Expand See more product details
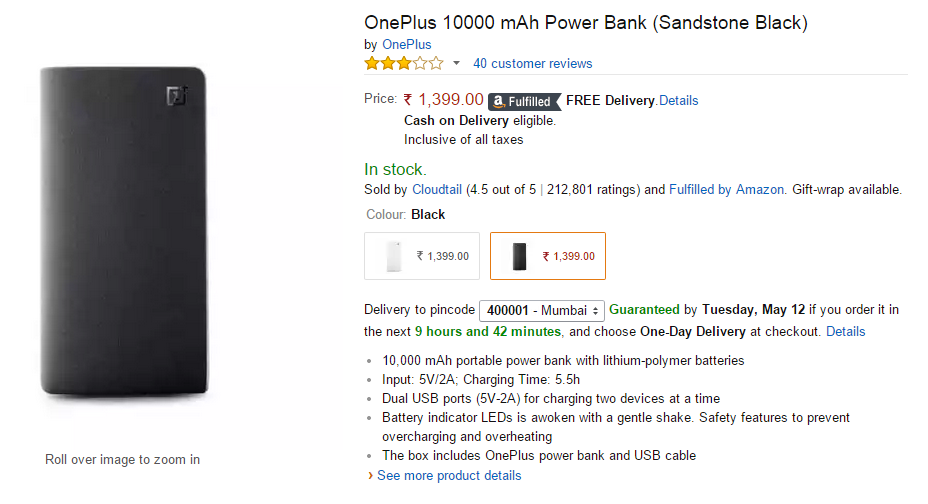 (x=448, y=475)
